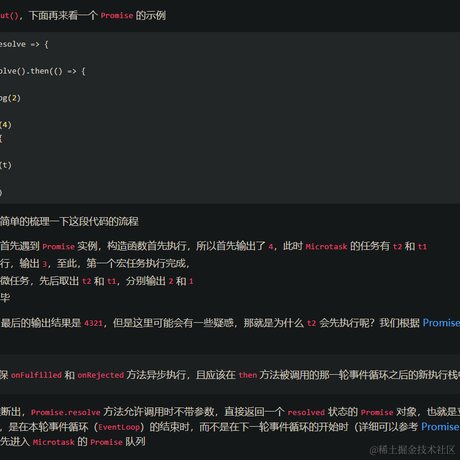This screenshot has width=460, height=460.
Task: Click the red 4321 output value
Action: pos(93,323)
